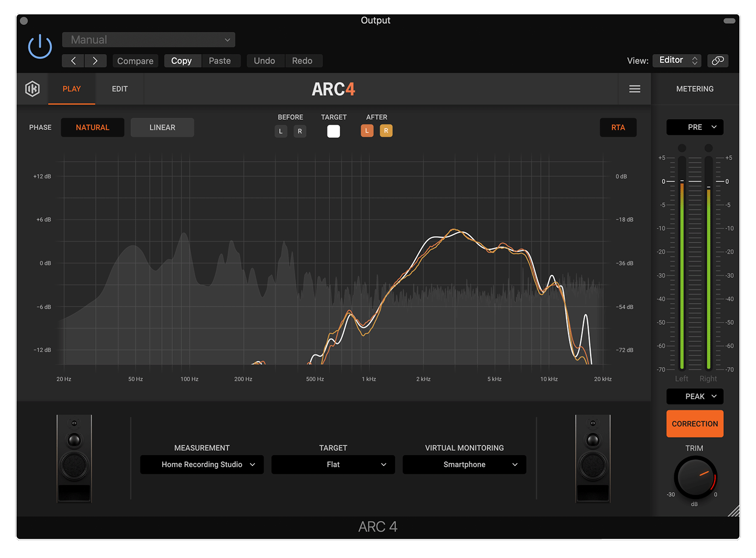Click the Compare button
This screenshot has height=558, width=756.
(135, 60)
